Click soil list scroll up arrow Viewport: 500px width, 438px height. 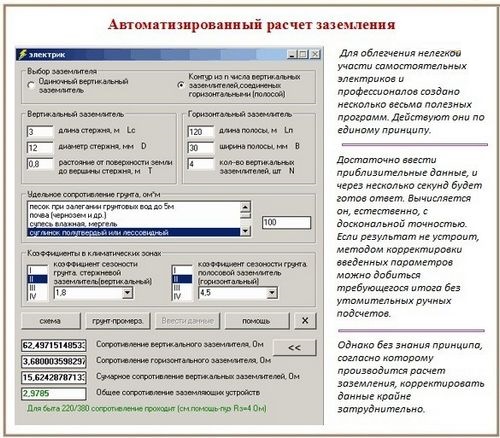pyautogui.click(x=245, y=207)
